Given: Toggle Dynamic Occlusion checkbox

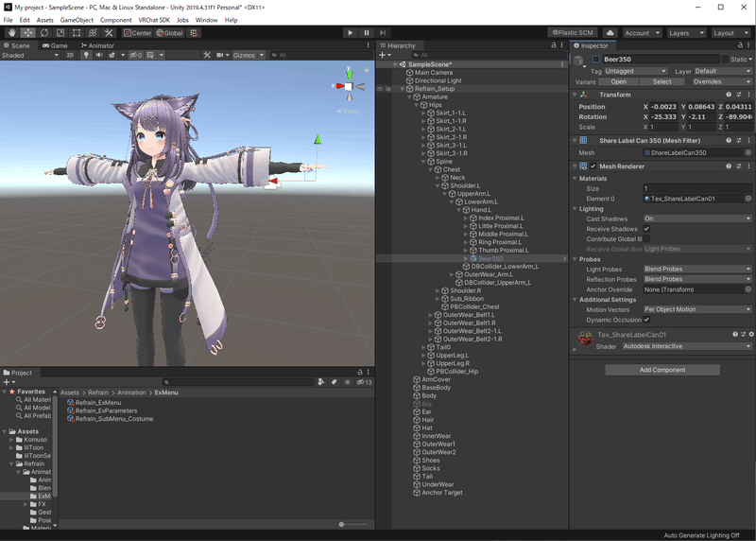Looking at the screenshot, I should click(646, 320).
